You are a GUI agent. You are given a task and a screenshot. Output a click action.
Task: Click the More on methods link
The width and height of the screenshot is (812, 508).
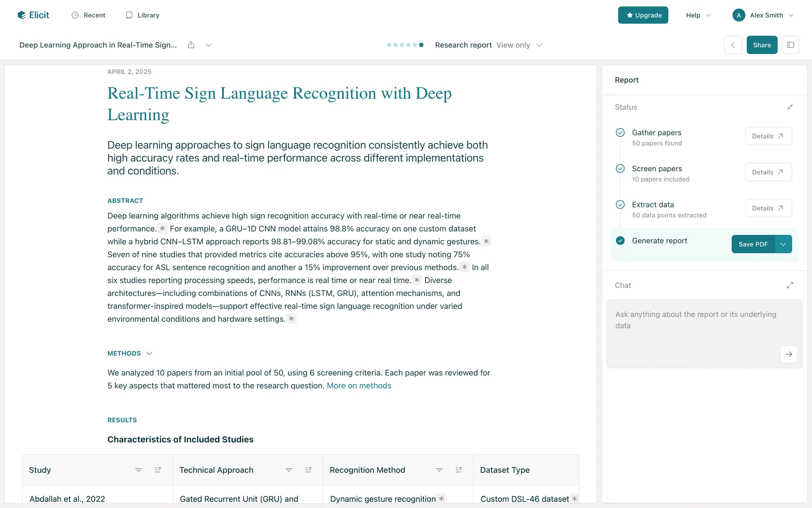[359, 386]
